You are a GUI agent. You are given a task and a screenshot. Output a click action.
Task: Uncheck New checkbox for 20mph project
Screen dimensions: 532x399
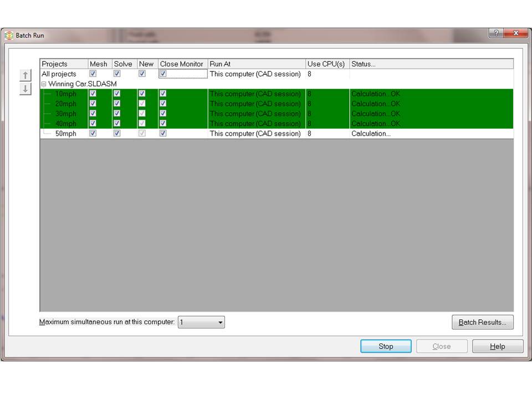pos(142,104)
